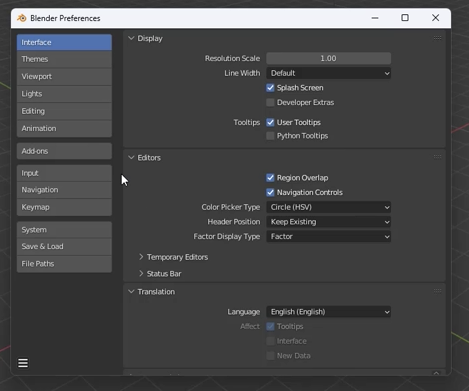Open the Color Picker Type dropdown
Image resolution: width=469 pixels, height=391 pixels.
click(328, 207)
